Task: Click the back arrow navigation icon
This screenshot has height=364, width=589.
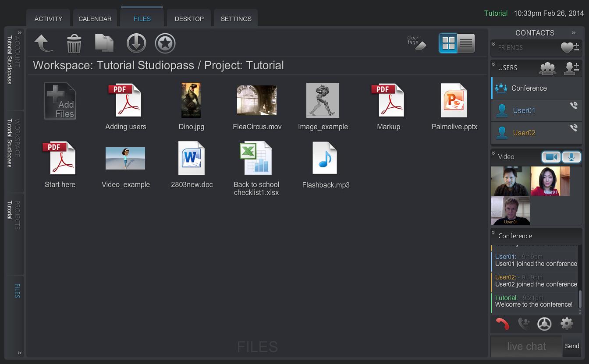Action: [x=43, y=43]
